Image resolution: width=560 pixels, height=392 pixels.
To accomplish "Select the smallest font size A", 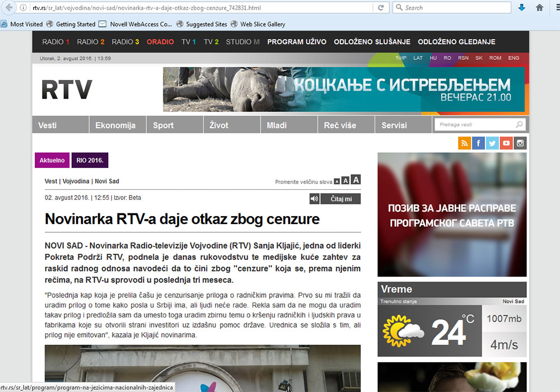I will point(337,181).
